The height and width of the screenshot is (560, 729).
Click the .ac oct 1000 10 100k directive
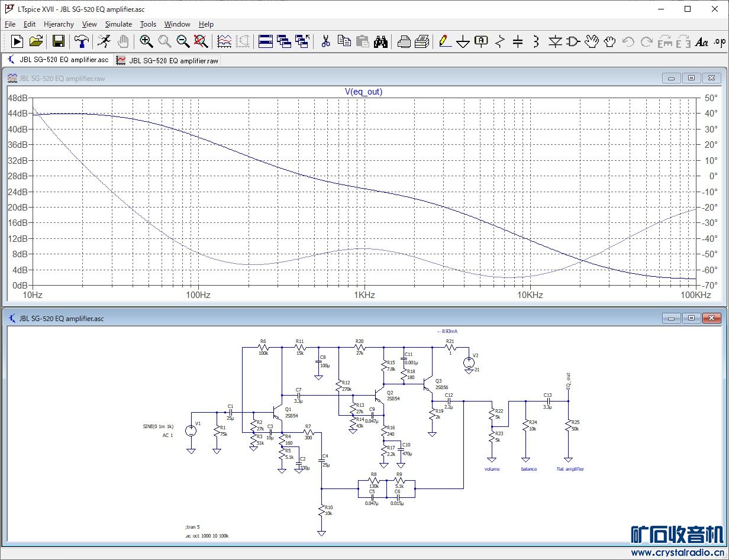[x=207, y=536]
